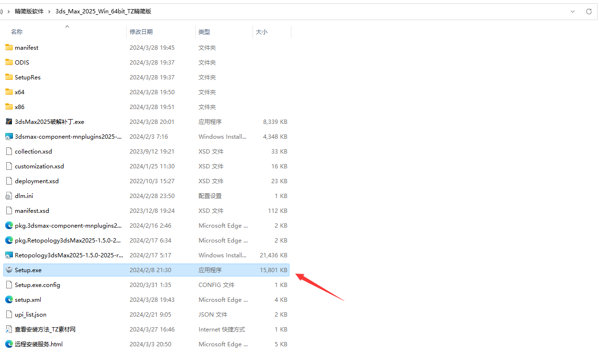The height and width of the screenshot is (364, 599).
Task: Sort files by the 修改日期 column header
Action: [141, 32]
